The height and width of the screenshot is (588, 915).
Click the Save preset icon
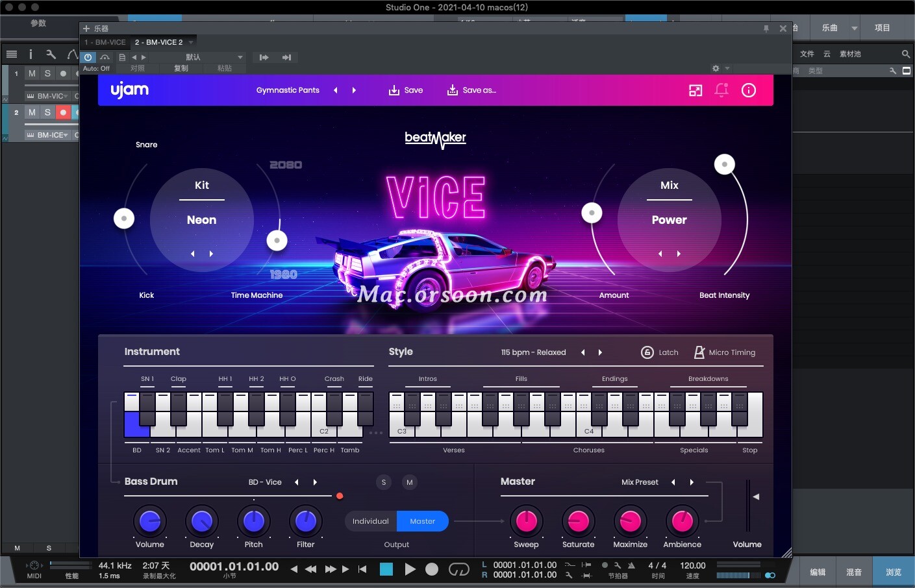(x=394, y=90)
